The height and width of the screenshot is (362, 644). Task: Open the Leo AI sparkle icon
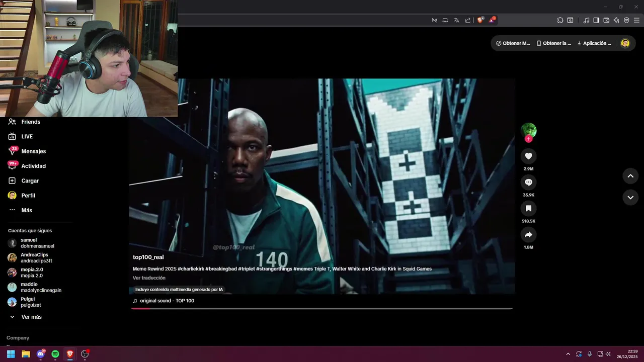pos(616,20)
